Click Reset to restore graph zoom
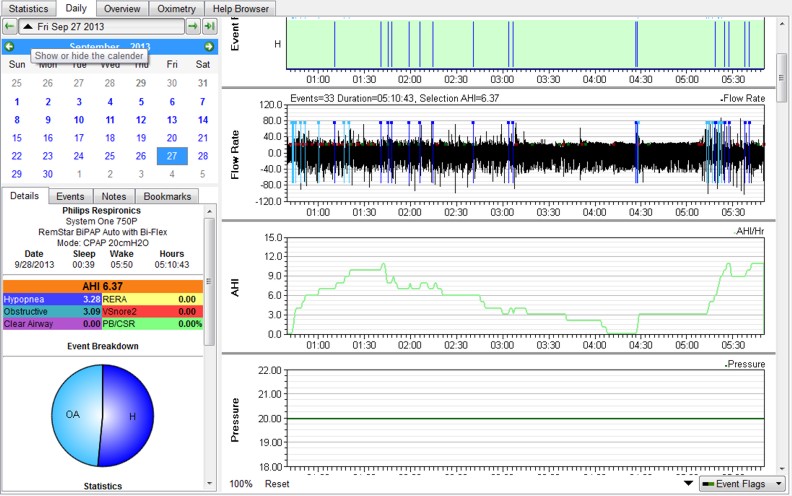 pos(277,484)
